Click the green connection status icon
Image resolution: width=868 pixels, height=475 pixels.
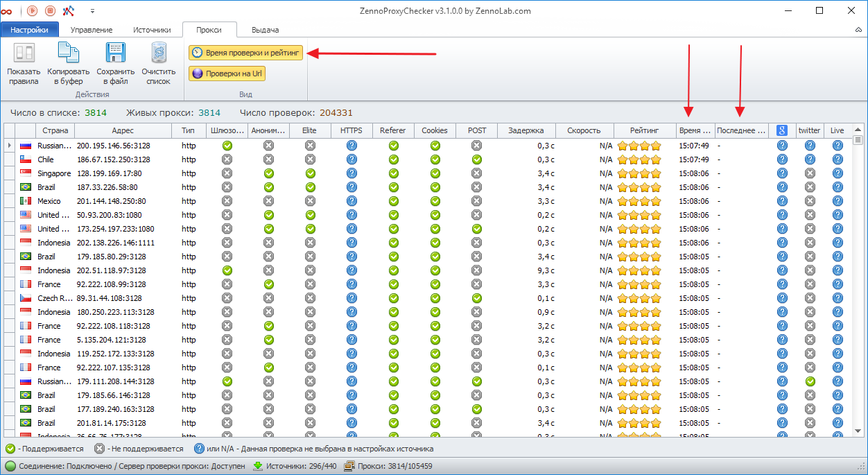click(x=10, y=466)
